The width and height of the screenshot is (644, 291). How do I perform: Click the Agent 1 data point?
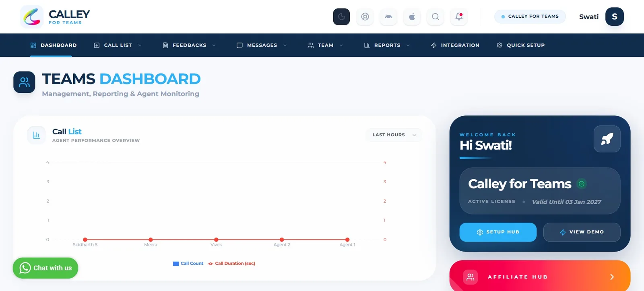point(347,240)
